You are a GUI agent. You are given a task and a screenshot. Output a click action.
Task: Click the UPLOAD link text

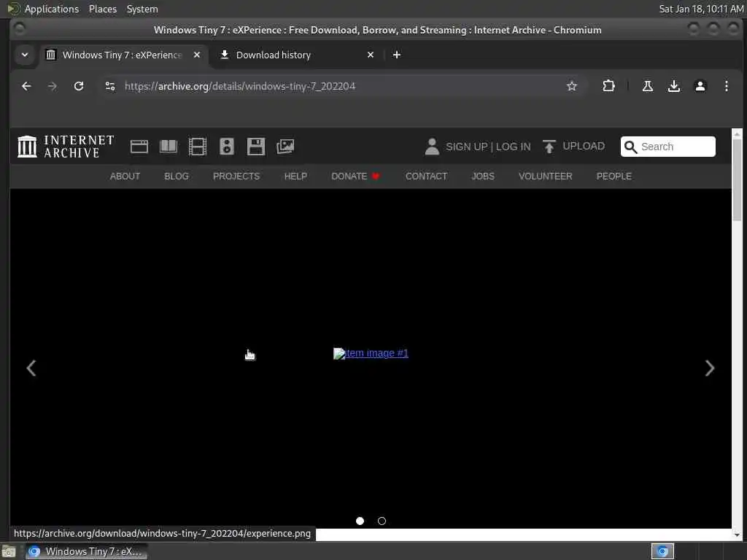(x=584, y=146)
